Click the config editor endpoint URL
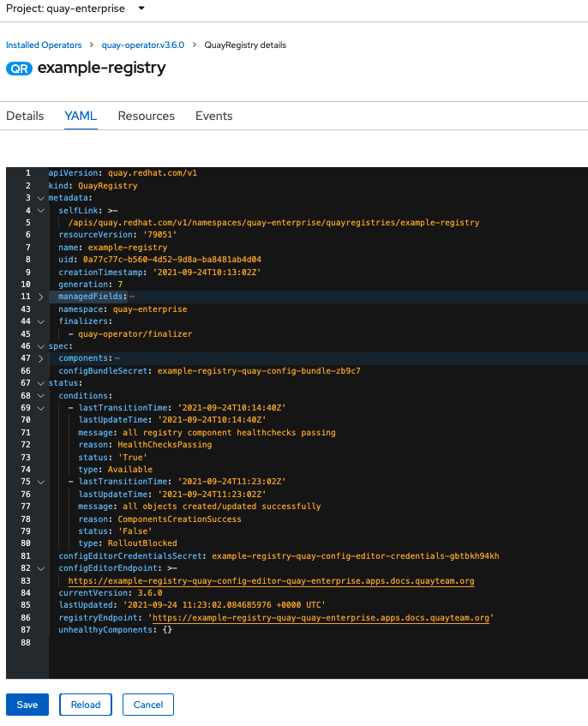This screenshot has height=726, width=588. click(271, 581)
